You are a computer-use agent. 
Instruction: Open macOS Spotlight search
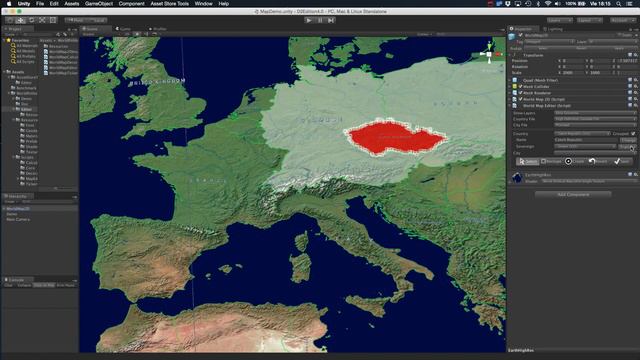coord(619,4)
